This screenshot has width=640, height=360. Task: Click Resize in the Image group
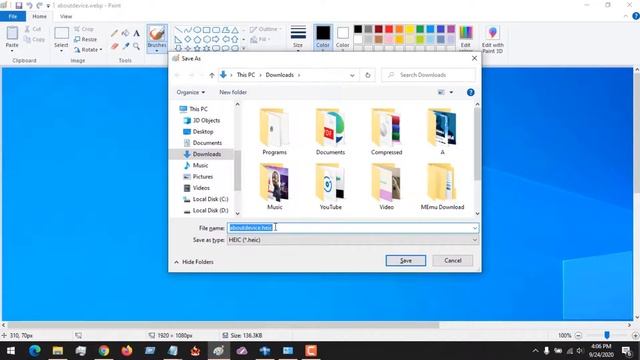pos(85,39)
